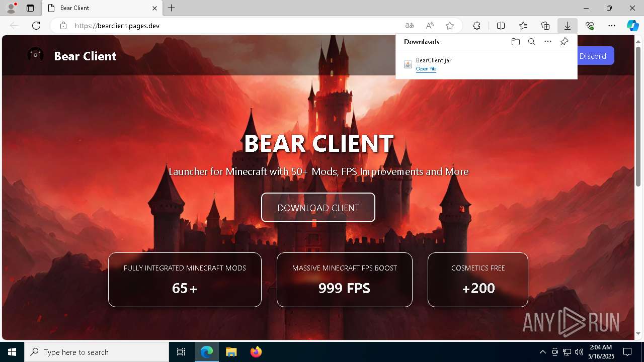The image size is (644, 362).
Task: Search within downloads
Action: [x=532, y=42]
